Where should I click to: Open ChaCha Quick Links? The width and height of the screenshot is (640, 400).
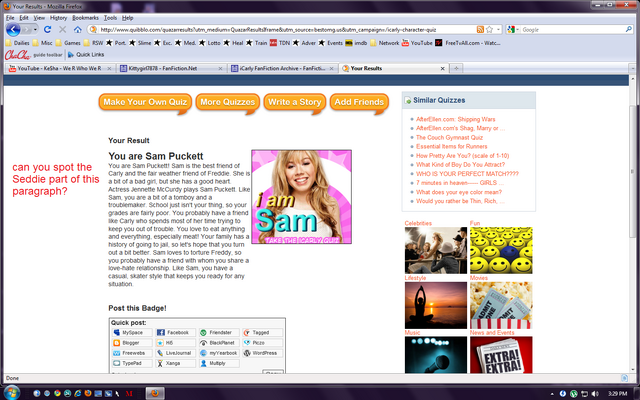click(x=86, y=55)
